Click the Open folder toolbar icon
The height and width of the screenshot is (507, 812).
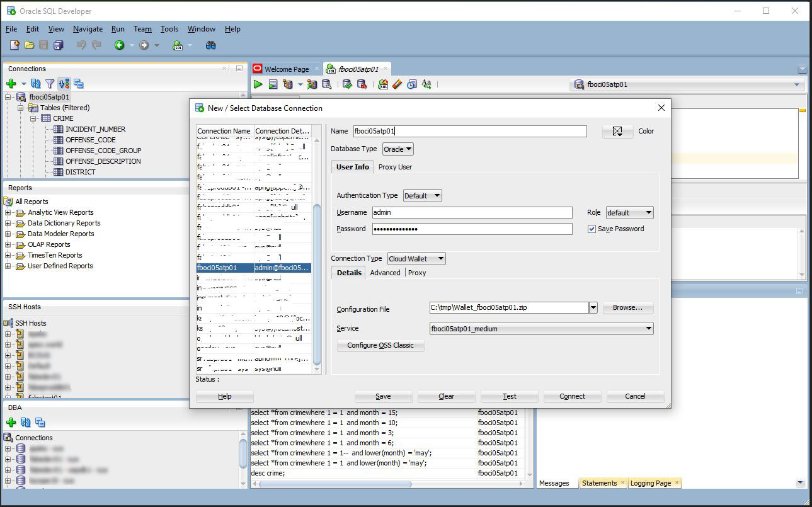(x=29, y=45)
